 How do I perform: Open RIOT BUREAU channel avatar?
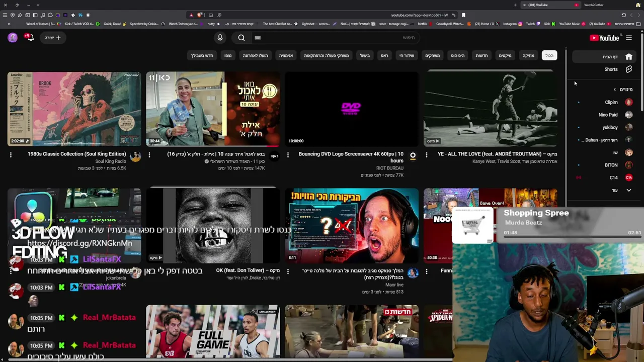413,156
